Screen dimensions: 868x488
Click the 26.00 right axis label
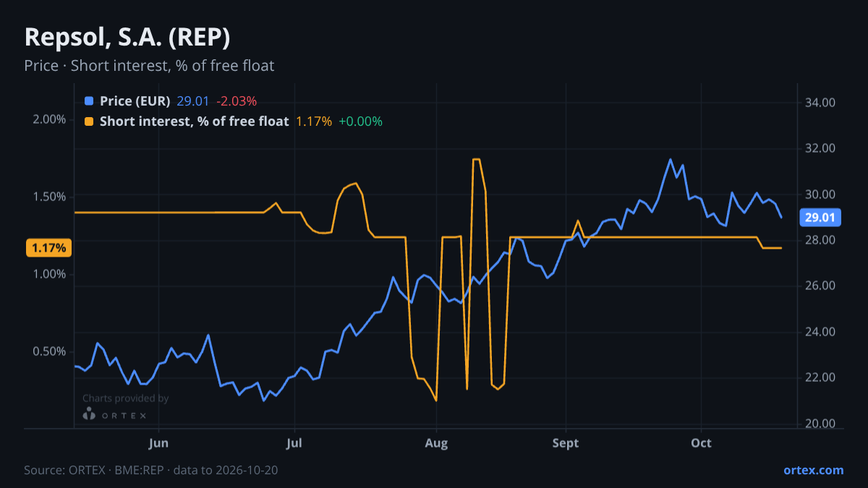tap(820, 286)
